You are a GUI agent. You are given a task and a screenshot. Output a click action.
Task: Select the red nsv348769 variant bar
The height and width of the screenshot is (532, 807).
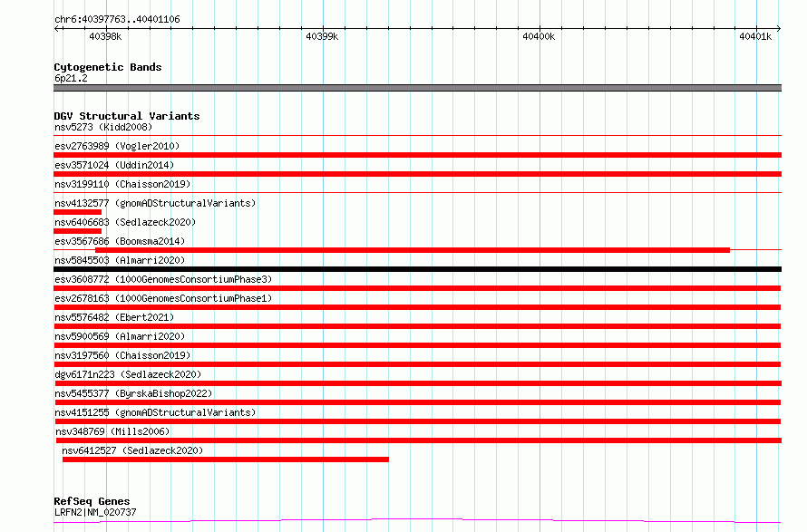[419, 440]
